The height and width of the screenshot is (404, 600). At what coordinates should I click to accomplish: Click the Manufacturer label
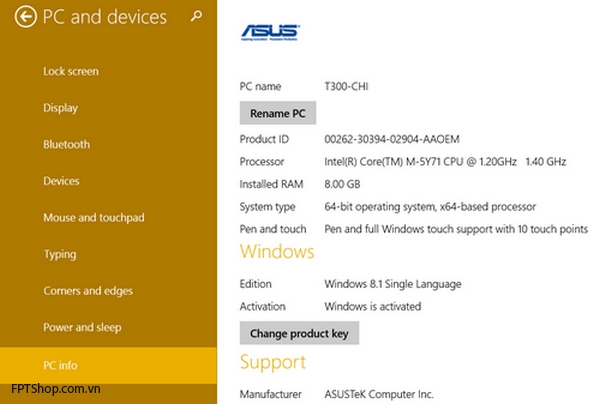[x=271, y=394]
